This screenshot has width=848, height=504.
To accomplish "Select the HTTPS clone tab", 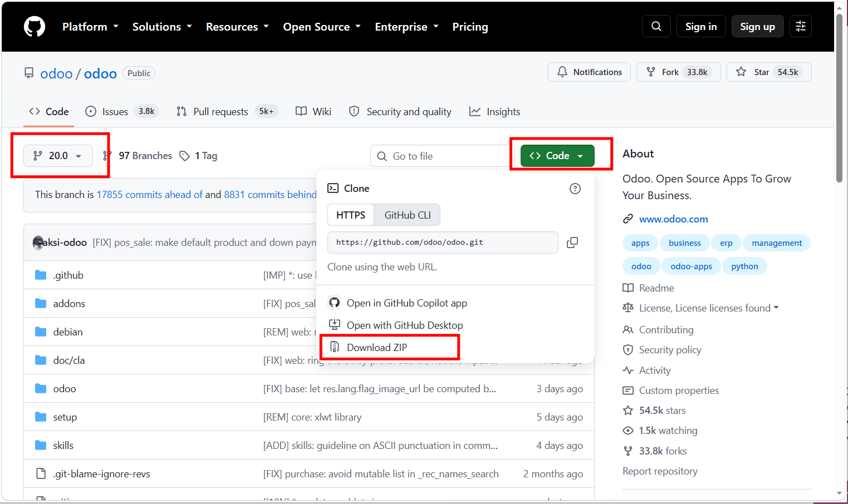I will pos(351,215).
